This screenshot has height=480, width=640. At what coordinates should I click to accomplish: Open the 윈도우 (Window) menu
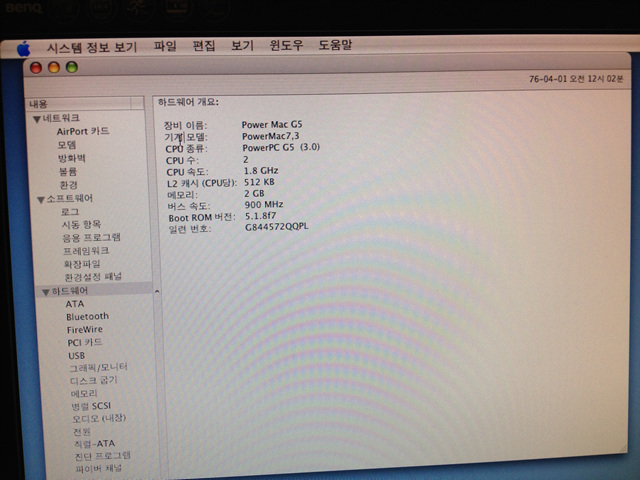[x=287, y=46]
